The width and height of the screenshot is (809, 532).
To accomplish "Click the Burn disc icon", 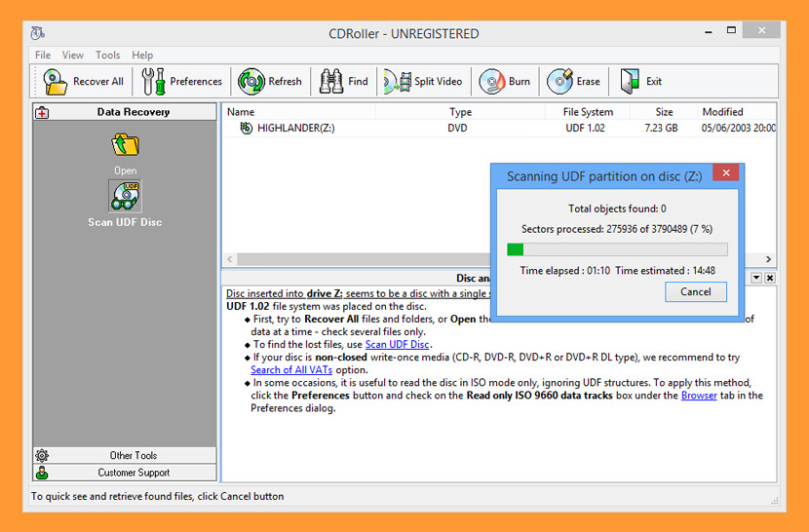I will click(x=491, y=82).
